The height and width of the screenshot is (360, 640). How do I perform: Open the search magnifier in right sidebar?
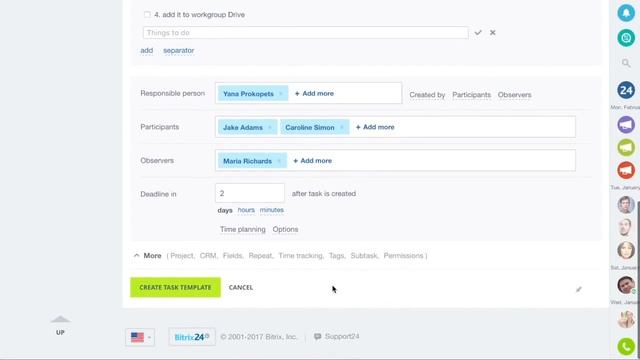tap(626, 63)
